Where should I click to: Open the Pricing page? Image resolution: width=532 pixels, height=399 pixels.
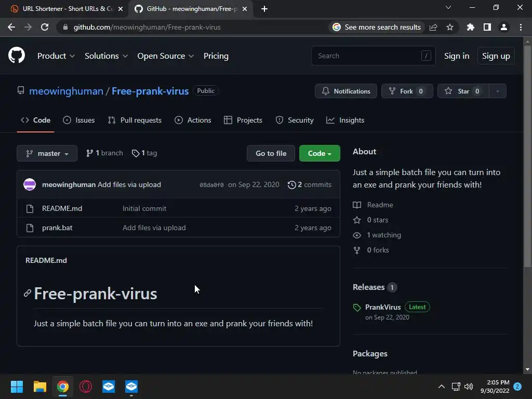pos(216,56)
